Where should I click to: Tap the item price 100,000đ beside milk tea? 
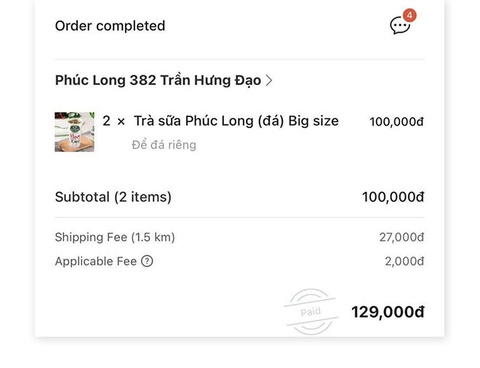coord(397,122)
